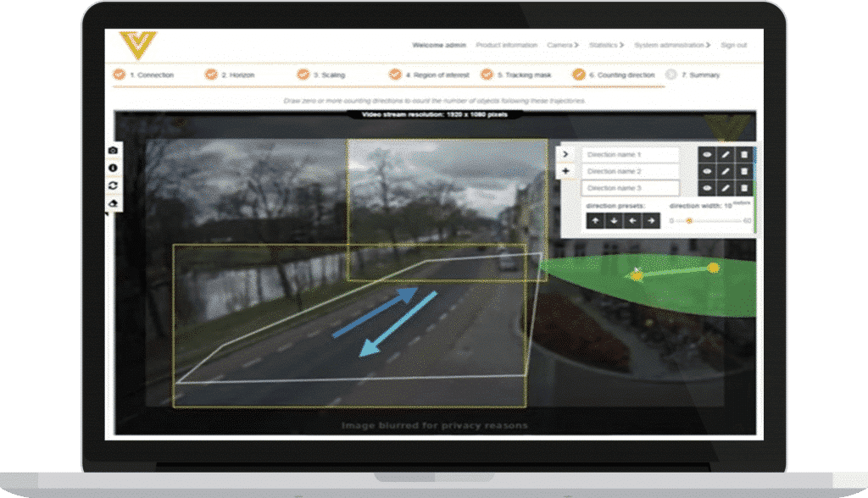
Task: Click the camera snapshot icon in left toolbar
Action: coord(114,151)
